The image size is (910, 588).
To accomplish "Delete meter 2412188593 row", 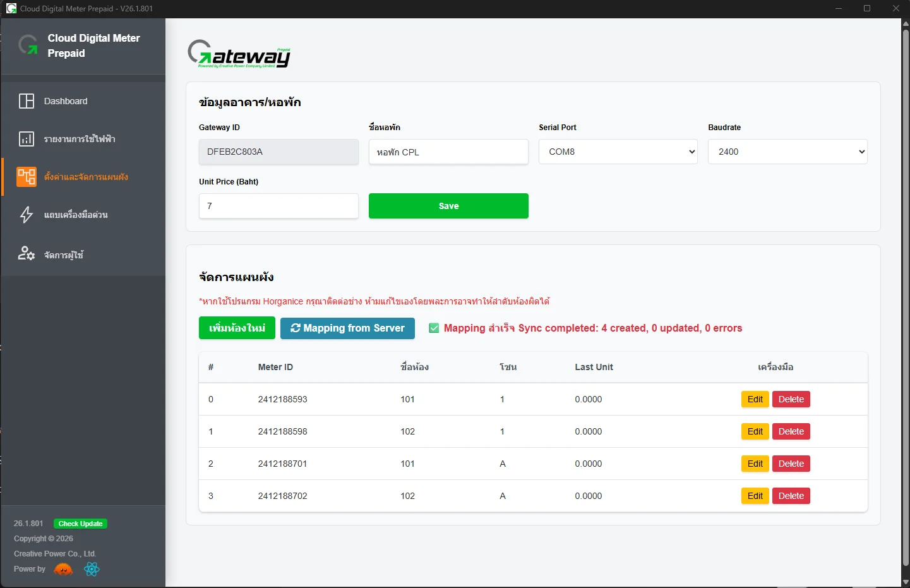I will (x=791, y=399).
